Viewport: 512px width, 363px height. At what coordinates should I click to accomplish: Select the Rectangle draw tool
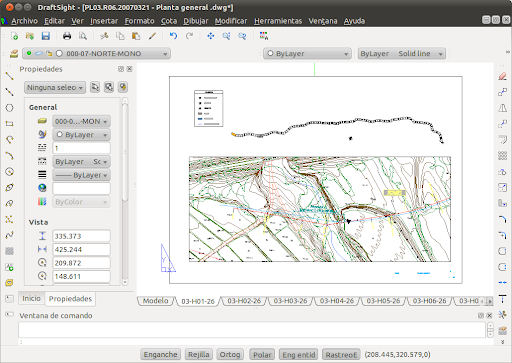pos(9,124)
